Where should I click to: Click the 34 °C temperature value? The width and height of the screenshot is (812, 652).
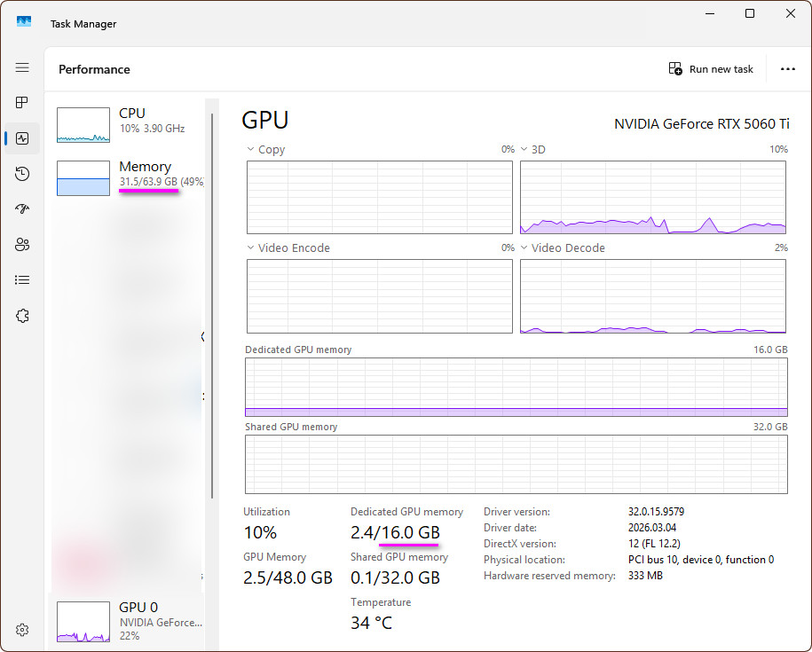point(371,623)
